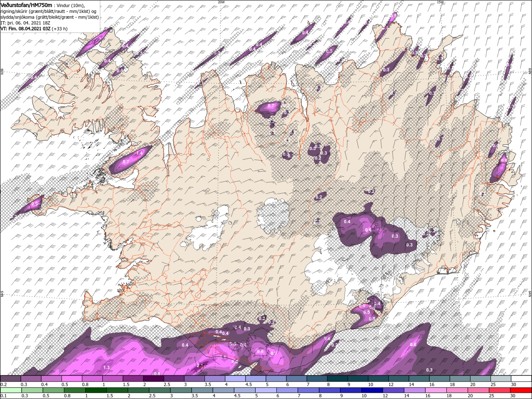Pick the bright red 30 rain legend swatch

click(521, 390)
